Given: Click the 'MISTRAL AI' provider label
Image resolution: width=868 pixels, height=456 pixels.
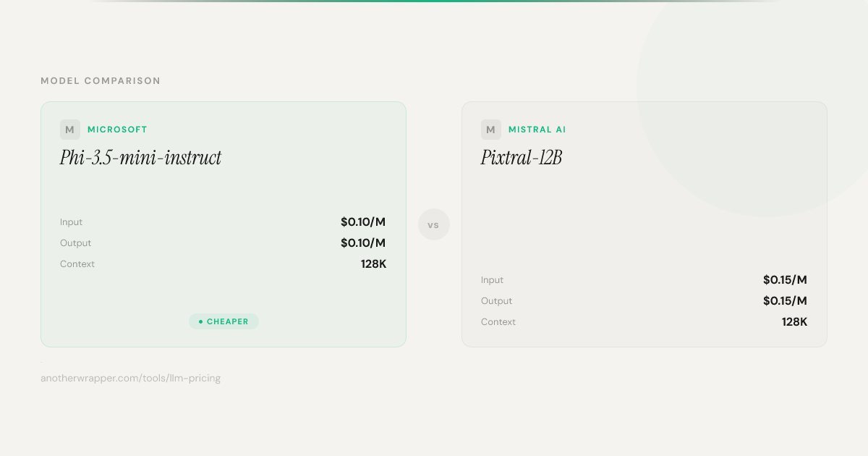Looking at the screenshot, I should pyautogui.click(x=537, y=130).
